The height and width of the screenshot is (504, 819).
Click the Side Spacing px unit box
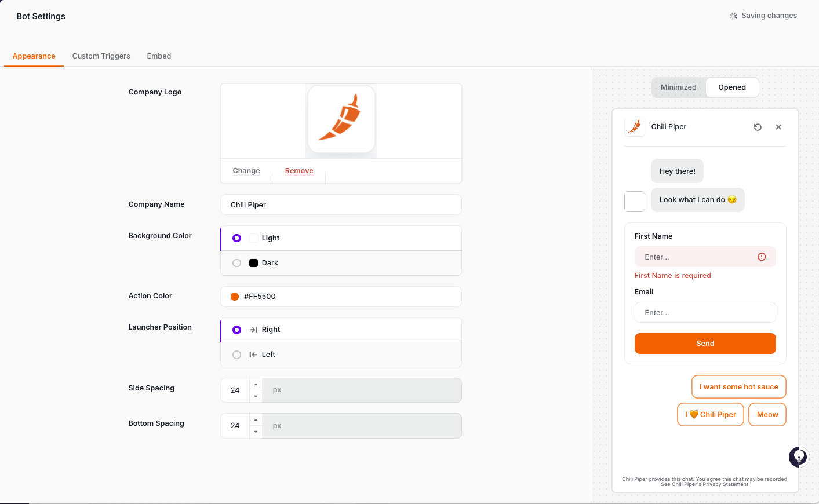click(x=362, y=390)
